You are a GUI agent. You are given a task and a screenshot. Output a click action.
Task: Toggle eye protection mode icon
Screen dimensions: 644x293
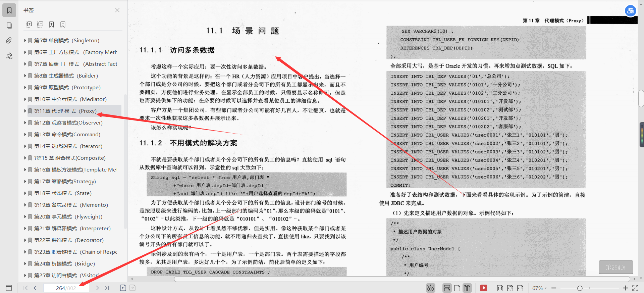431,288
